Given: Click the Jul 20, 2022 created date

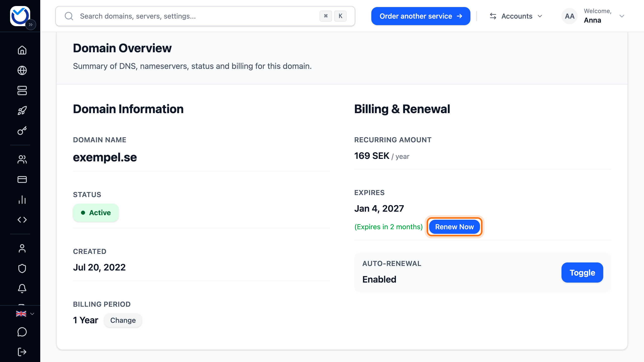Looking at the screenshot, I should coord(99,267).
